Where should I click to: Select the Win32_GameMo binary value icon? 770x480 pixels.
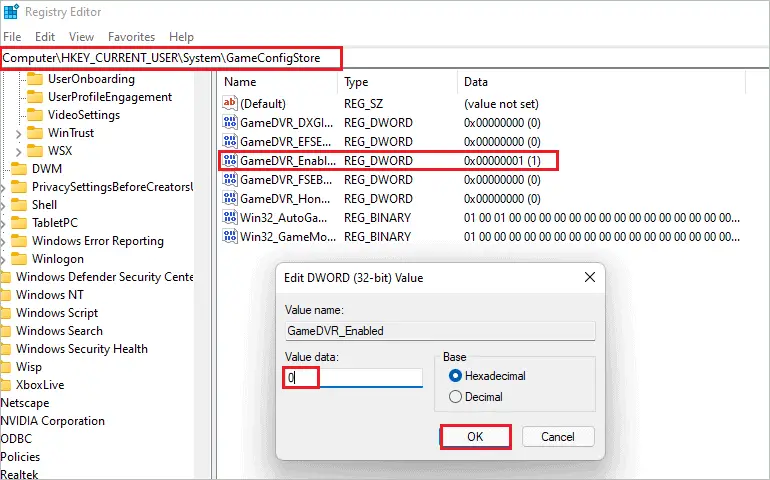pos(229,236)
